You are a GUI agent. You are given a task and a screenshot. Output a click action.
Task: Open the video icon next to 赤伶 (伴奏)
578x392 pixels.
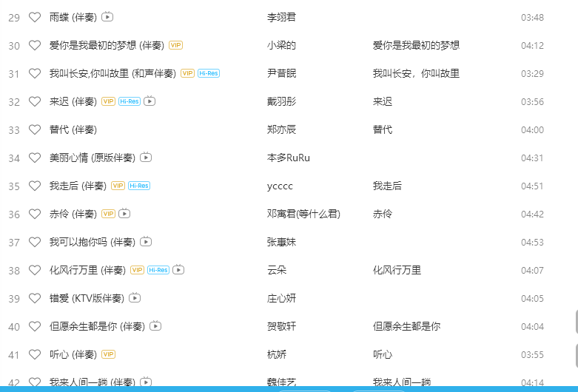tap(124, 214)
